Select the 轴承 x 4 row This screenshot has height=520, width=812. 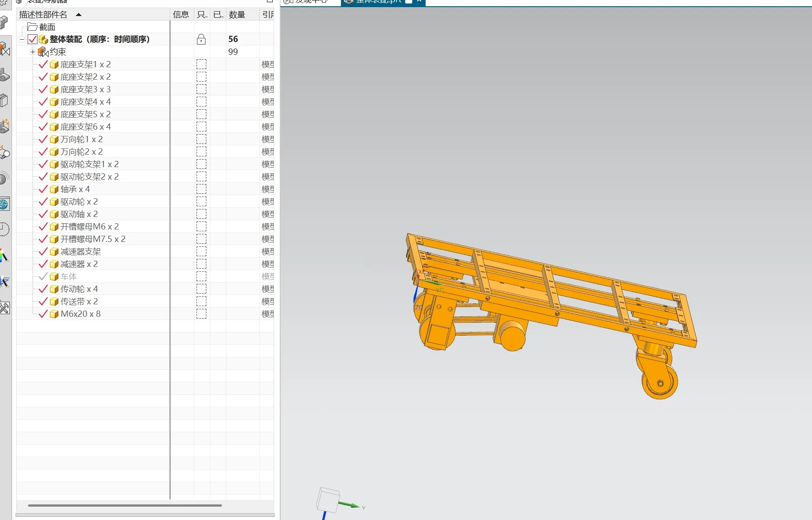point(75,189)
